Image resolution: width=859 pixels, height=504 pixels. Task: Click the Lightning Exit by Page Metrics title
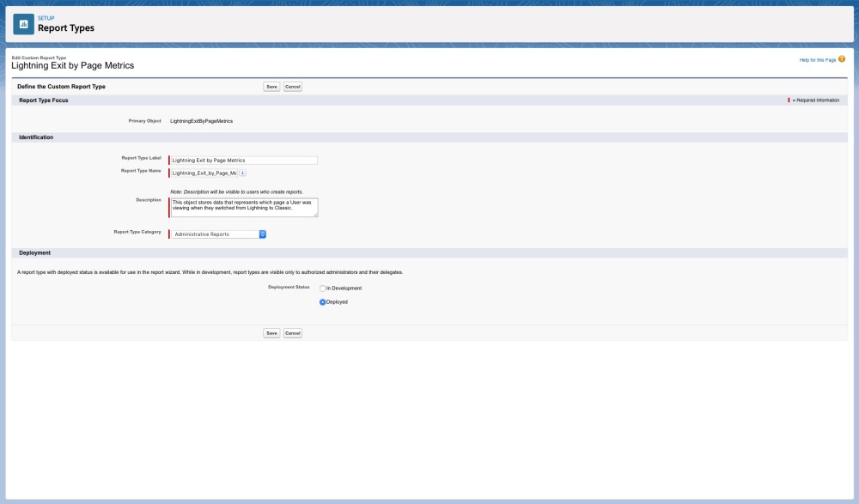73,66
